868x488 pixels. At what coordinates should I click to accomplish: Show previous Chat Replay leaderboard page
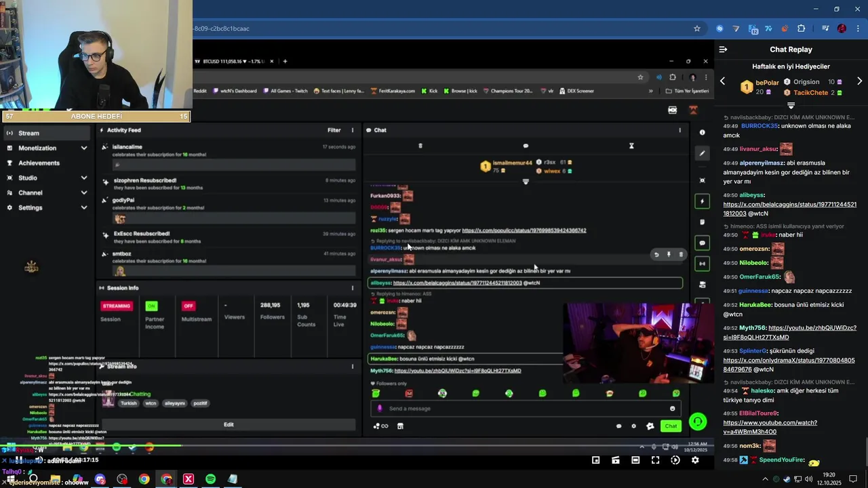[x=722, y=81]
